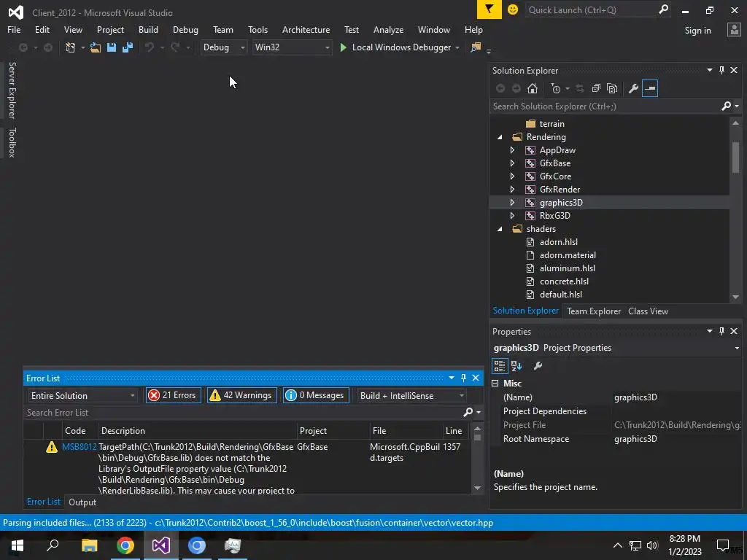Screen dimensions: 747x560
Task: Expand the AppDraw project node
Action: click(x=513, y=150)
